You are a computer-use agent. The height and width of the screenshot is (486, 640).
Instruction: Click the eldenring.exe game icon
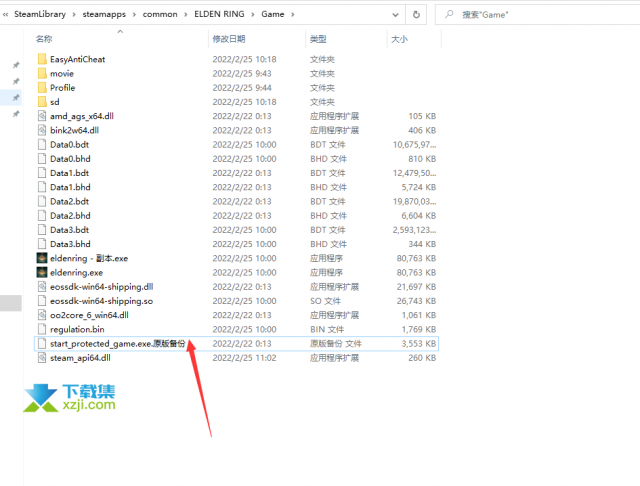[42, 272]
